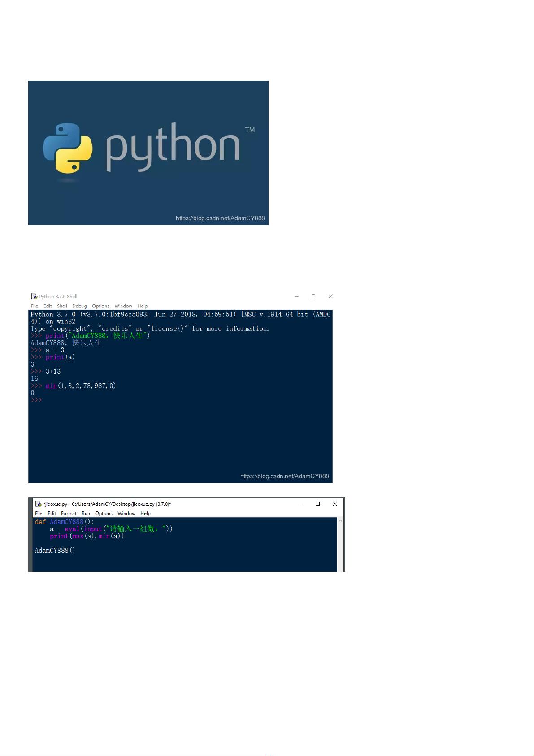The width and height of the screenshot is (534, 756).
Task: Open the Run menu in jieoxue.py editor
Action: coord(86,513)
